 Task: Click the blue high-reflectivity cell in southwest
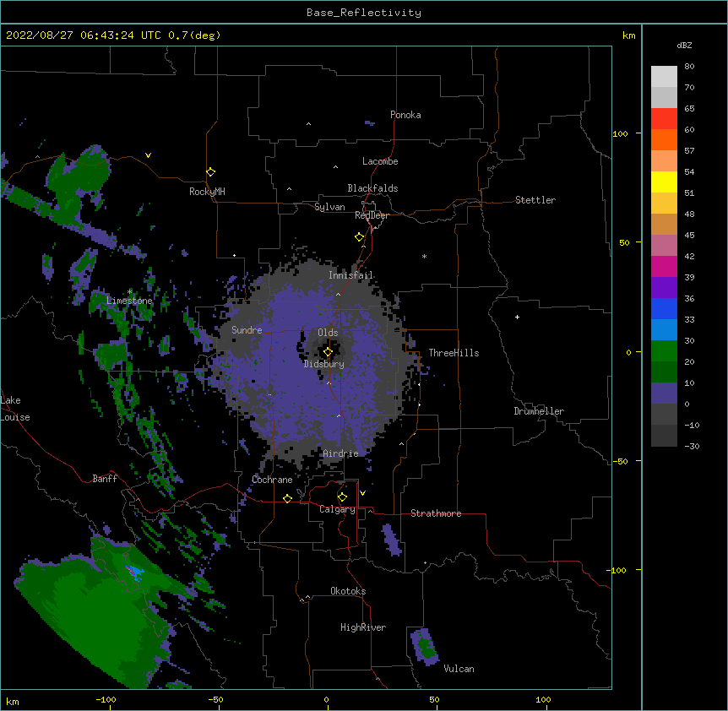135,572
